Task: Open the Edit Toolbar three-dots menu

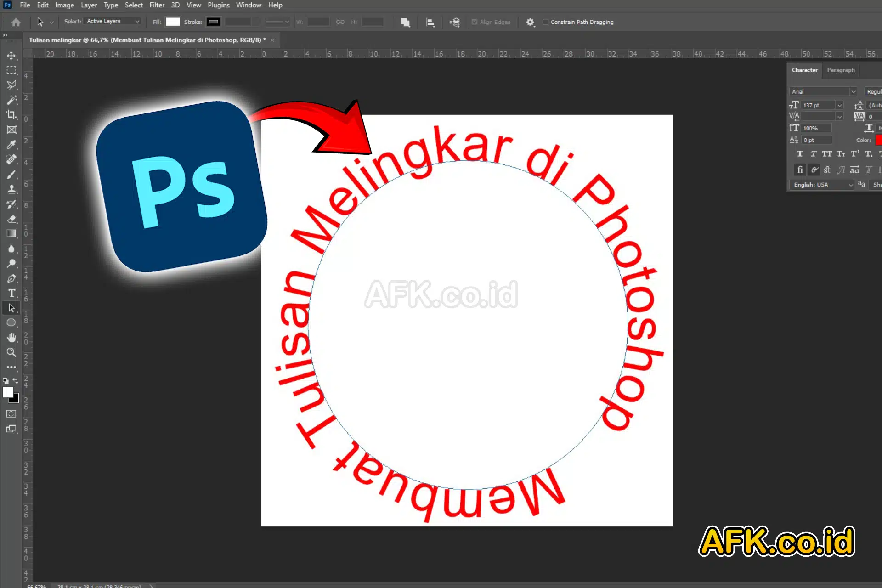Action: point(11,367)
